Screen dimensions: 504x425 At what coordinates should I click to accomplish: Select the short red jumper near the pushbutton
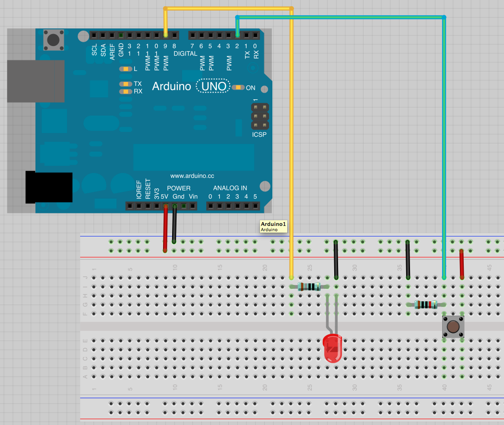click(x=462, y=264)
